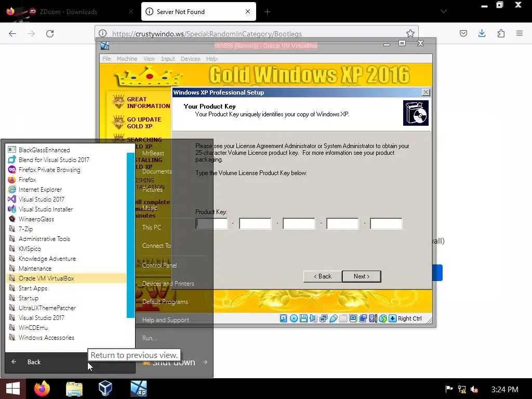The height and width of the screenshot is (399, 532).
Task: Open the VirtualBox File menu
Action: 107,59
